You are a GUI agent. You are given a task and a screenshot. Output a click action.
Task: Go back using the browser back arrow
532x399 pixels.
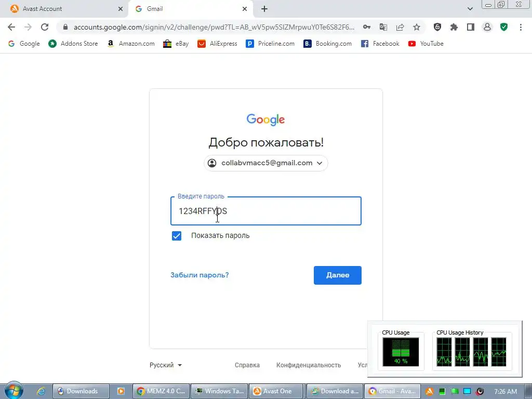click(x=11, y=27)
